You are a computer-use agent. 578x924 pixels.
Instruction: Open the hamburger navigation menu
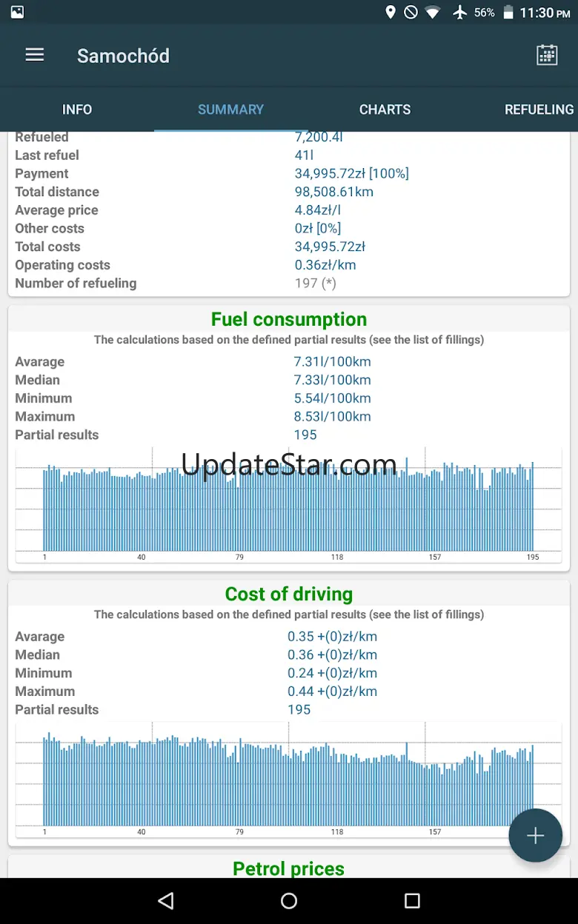point(35,56)
